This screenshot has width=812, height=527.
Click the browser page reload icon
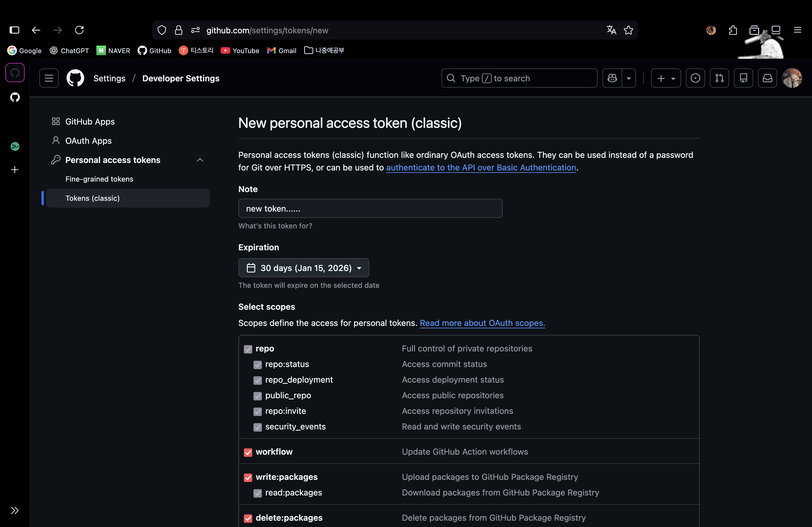79,30
